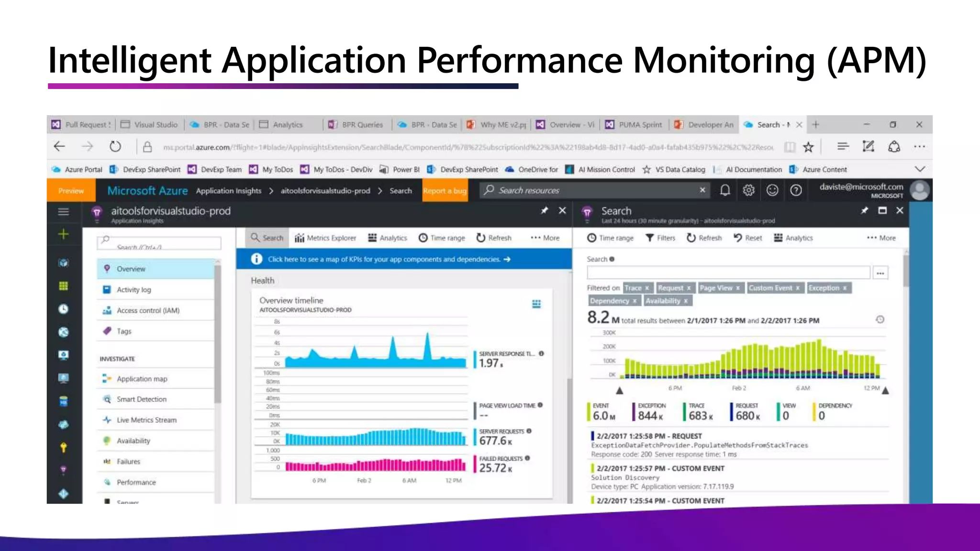
Task: Open Azure hamburger sidebar menu
Action: [x=64, y=211]
